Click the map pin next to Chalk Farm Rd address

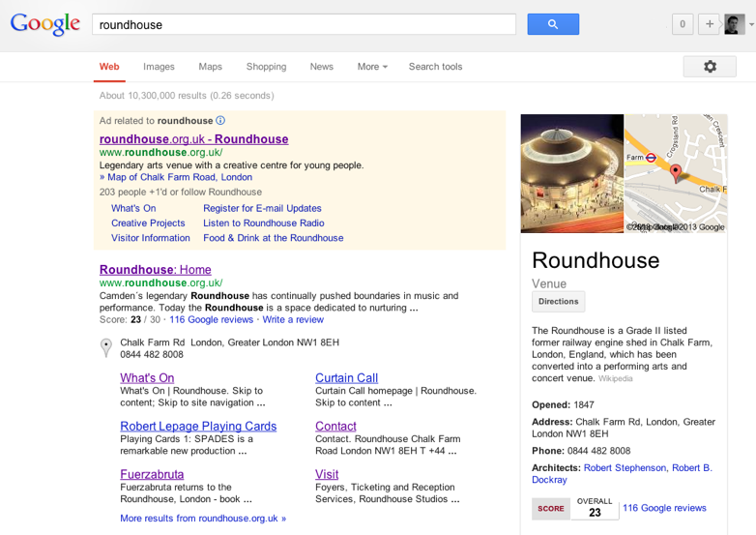tap(106, 348)
